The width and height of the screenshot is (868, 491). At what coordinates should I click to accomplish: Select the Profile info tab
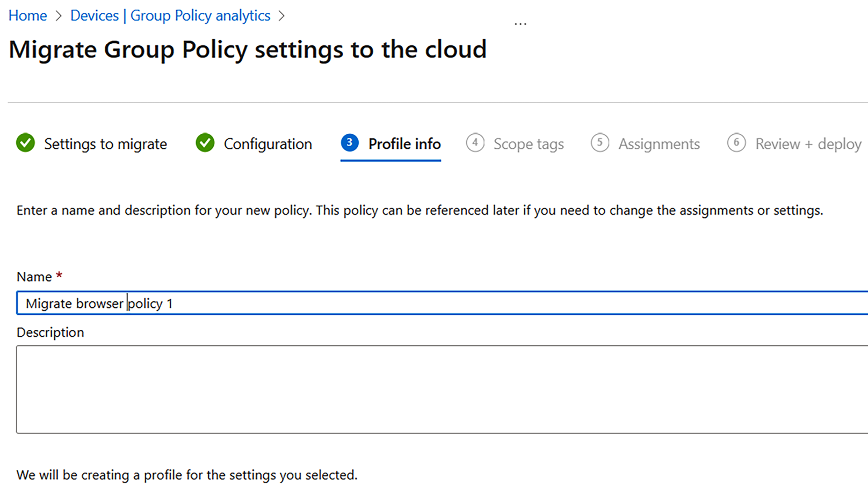[404, 144]
